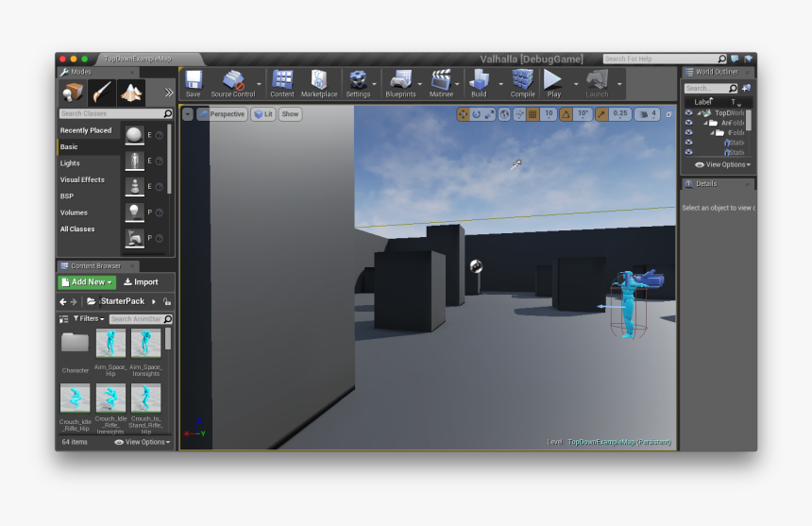Screen dimensions: 812x526
Task: Collapse the TopDown world tree node
Action: (698, 113)
